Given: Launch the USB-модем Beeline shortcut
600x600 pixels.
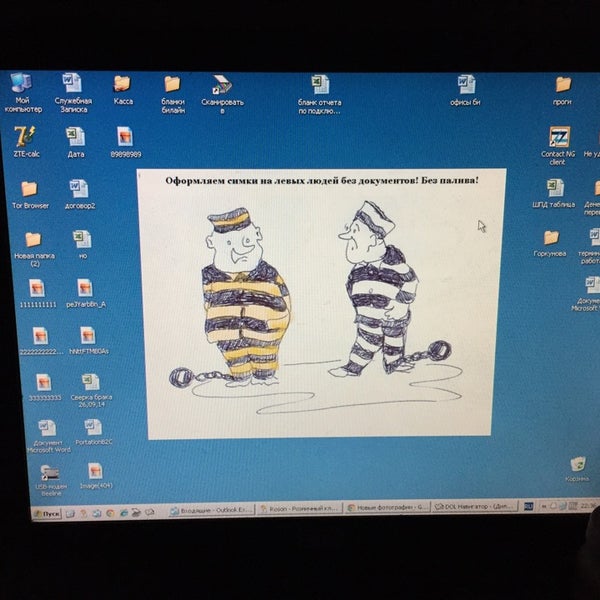Looking at the screenshot, I should coord(51,481).
